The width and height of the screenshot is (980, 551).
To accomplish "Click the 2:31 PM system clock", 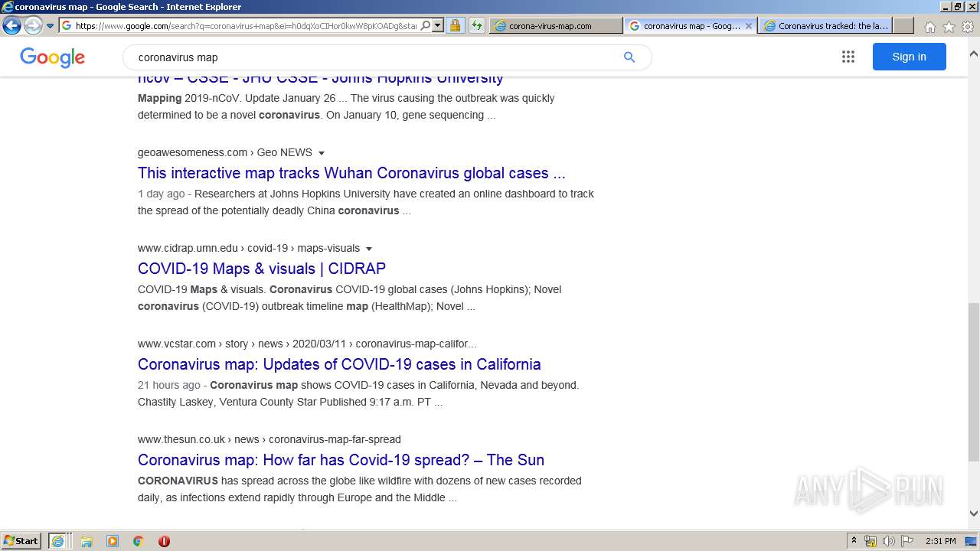I will point(940,541).
